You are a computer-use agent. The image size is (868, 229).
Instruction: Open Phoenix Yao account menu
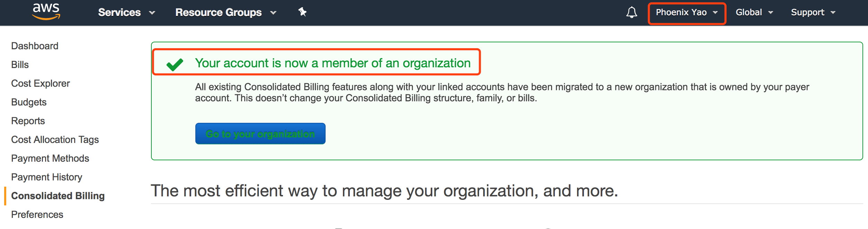(x=687, y=12)
